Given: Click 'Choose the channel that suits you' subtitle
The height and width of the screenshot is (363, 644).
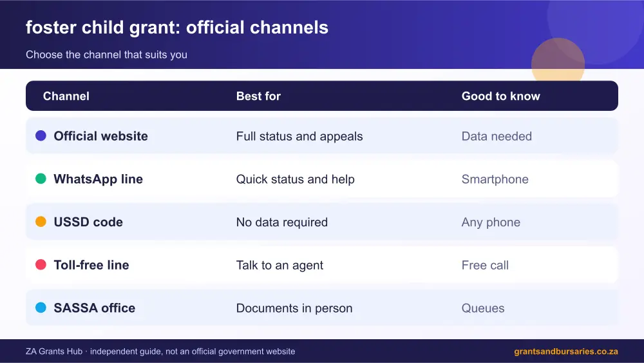Looking at the screenshot, I should pyautogui.click(x=106, y=55).
